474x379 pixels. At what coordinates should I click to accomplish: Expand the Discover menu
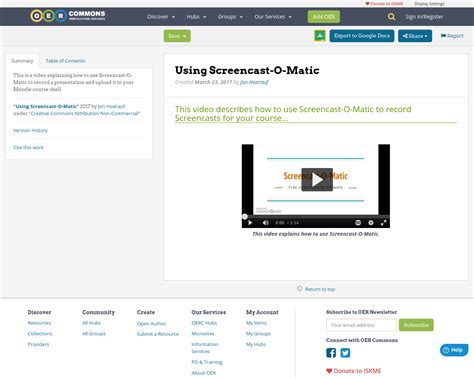(x=161, y=17)
